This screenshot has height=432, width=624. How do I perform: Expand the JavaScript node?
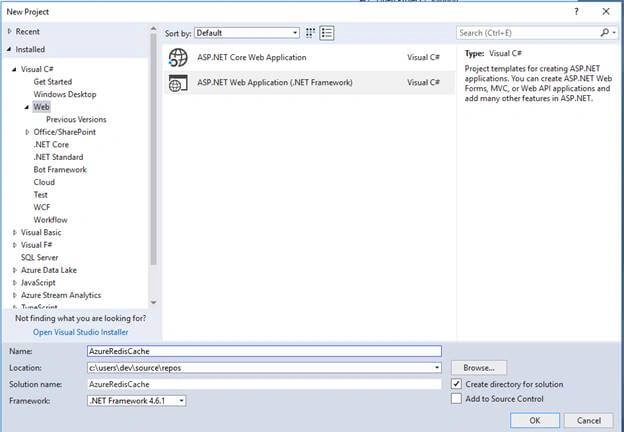[x=15, y=283]
